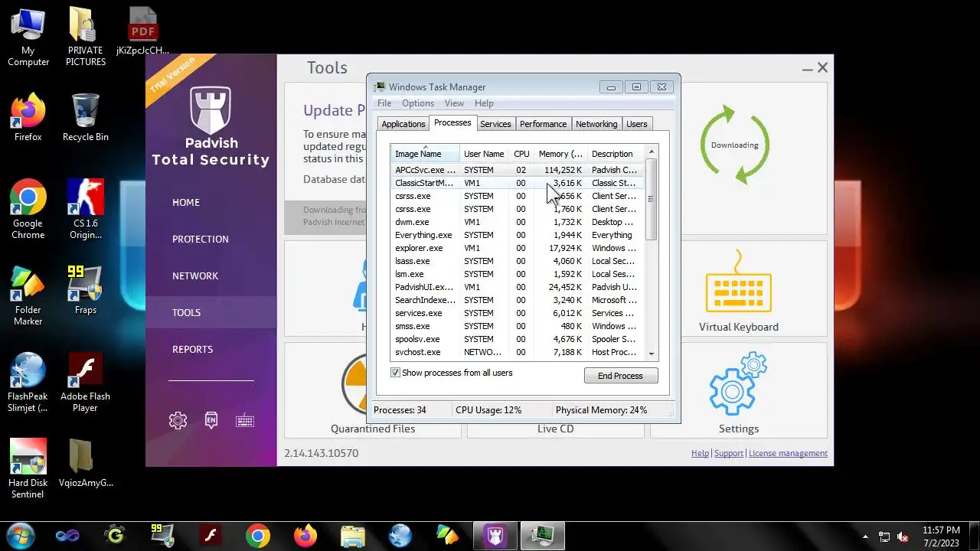980x551 pixels.
Task: Show hidden tray icons arrow
Action: click(865, 536)
